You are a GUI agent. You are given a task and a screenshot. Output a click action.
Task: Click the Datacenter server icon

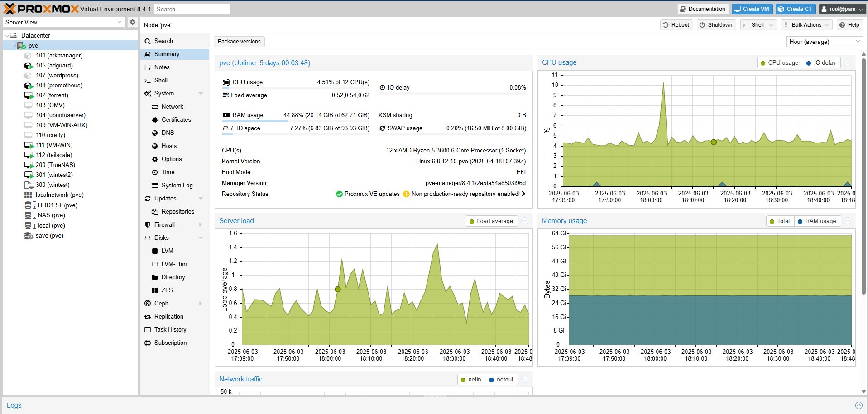pyautogui.click(x=14, y=35)
